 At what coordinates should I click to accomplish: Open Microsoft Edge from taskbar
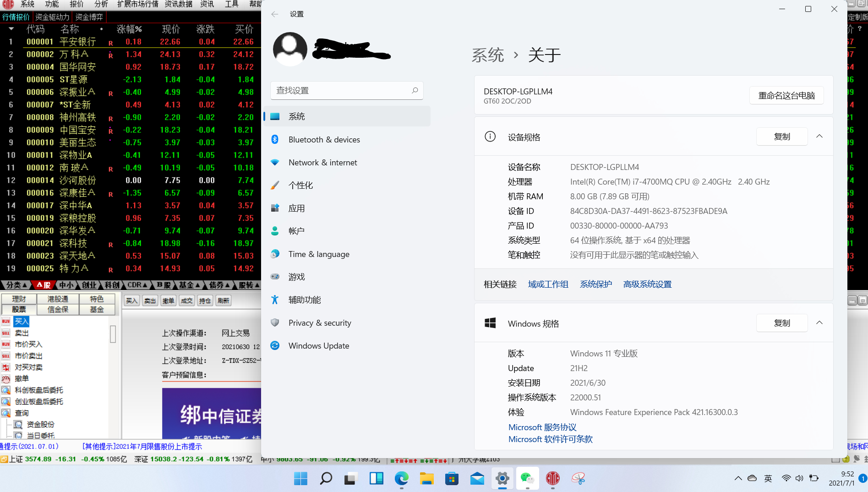[401, 479]
